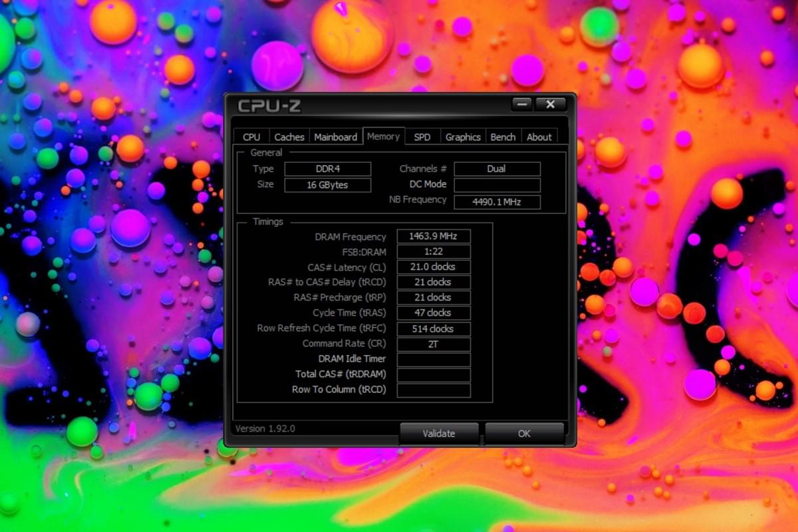The height and width of the screenshot is (532, 798).
Task: Click the DRAM Frequency value 1463.9 MHz
Action: coord(434,236)
